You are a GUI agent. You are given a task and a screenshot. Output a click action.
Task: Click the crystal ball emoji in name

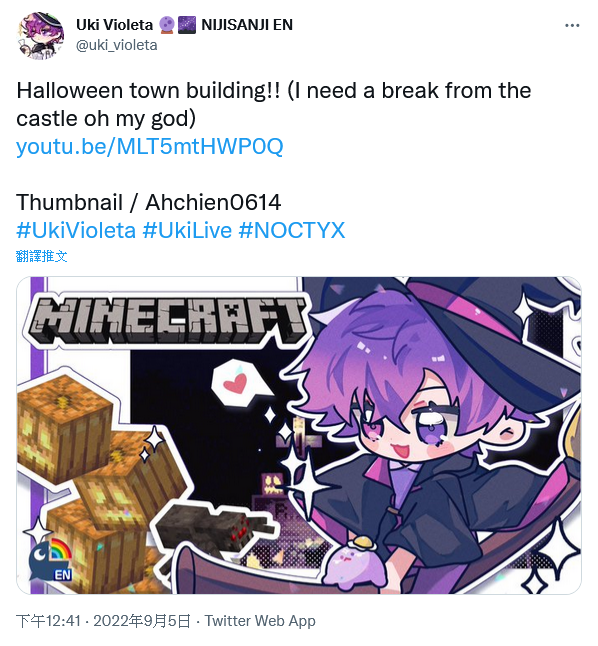point(167,25)
